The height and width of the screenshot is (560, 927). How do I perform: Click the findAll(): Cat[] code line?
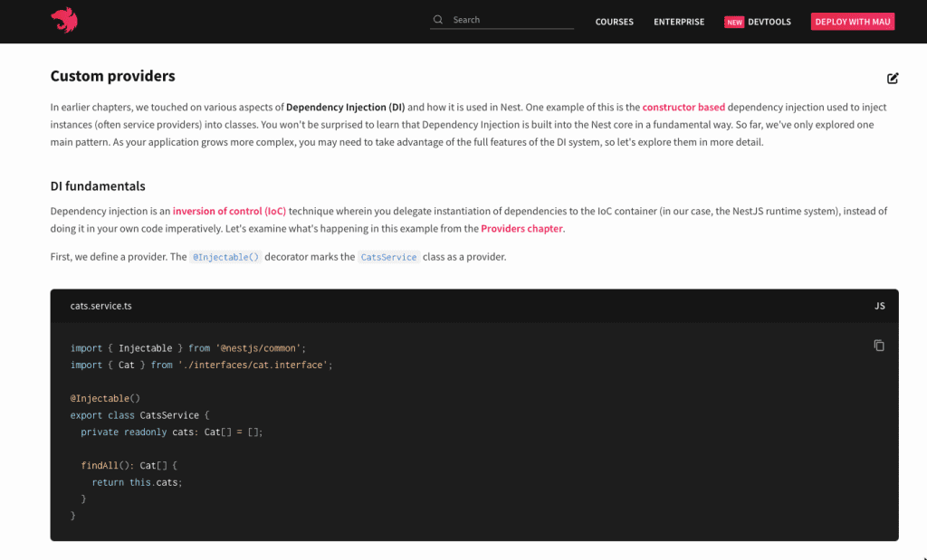[x=129, y=466]
